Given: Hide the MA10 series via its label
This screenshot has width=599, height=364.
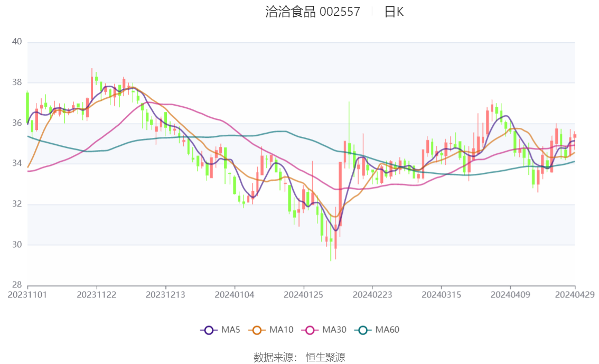Looking at the screenshot, I should point(281,330).
